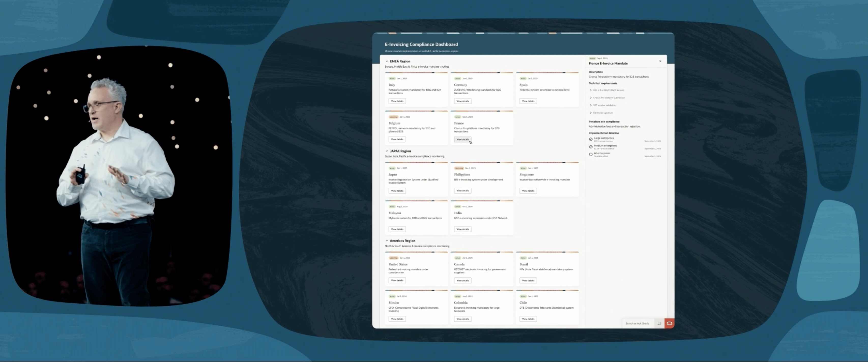Click the Large enterprises checkmark icon
Viewport: 868px width, 362px height.
(x=591, y=139)
